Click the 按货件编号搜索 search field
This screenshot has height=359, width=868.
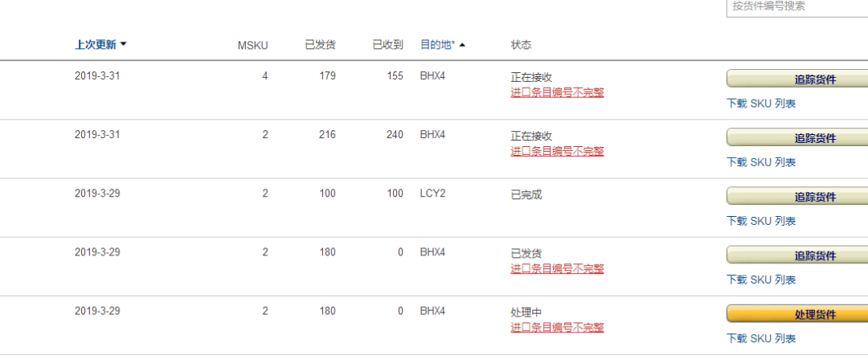[x=796, y=6]
